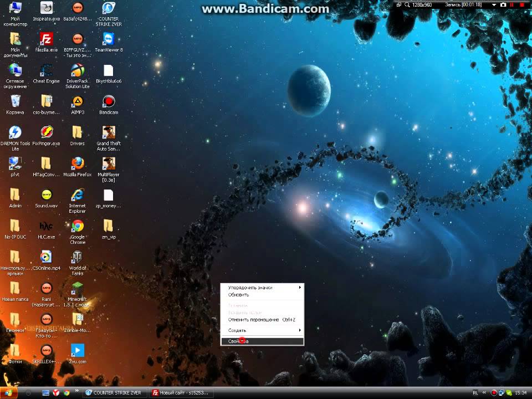The height and width of the screenshot is (399, 532).
Task: Choose Обновить in the context menu
Action: pos(262,295)
